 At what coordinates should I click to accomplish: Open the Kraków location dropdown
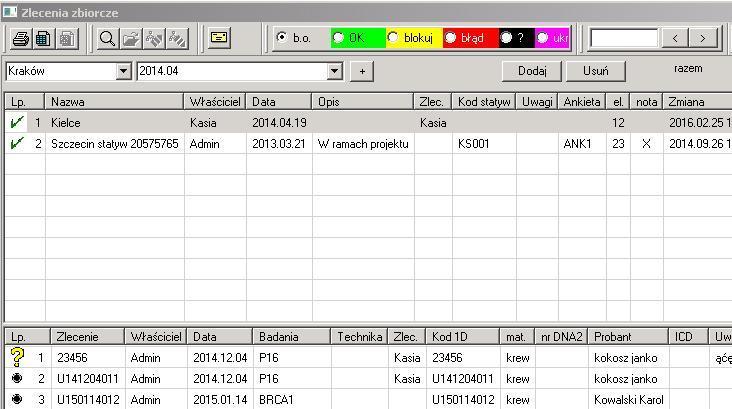tap(123, 71)
